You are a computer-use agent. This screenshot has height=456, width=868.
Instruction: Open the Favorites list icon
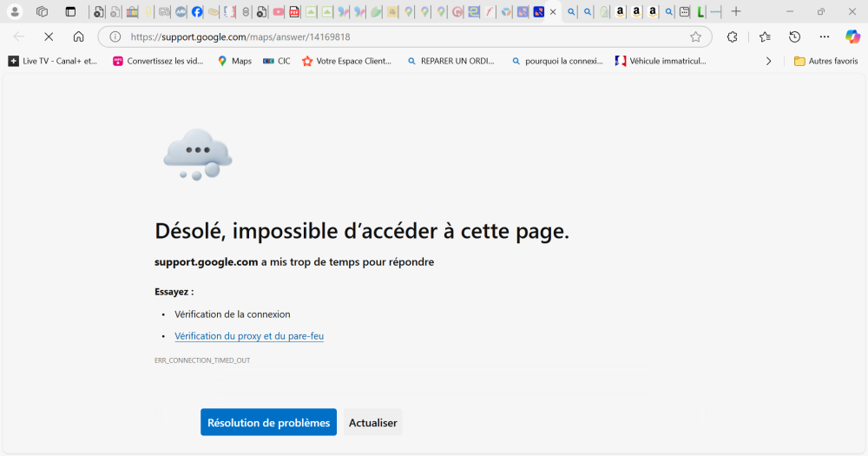point(765,36)
